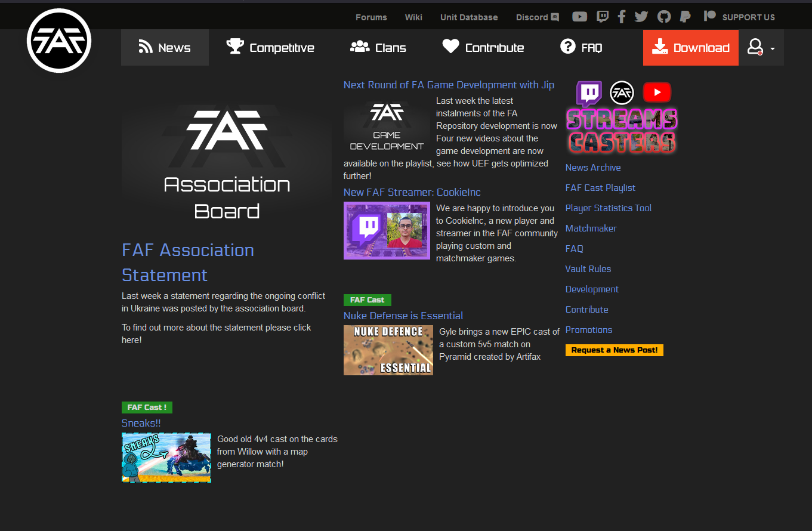Visit the Facebook page icon

622,17
